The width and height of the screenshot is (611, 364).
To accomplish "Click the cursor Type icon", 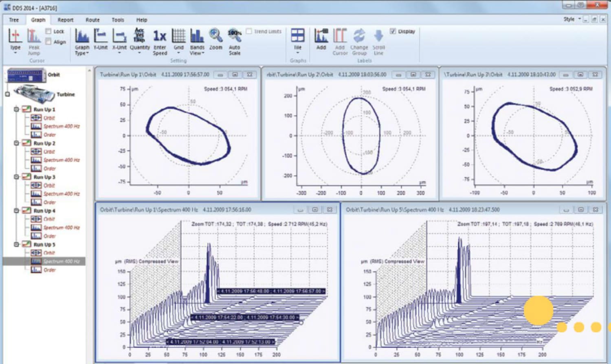I will point(15,36).
